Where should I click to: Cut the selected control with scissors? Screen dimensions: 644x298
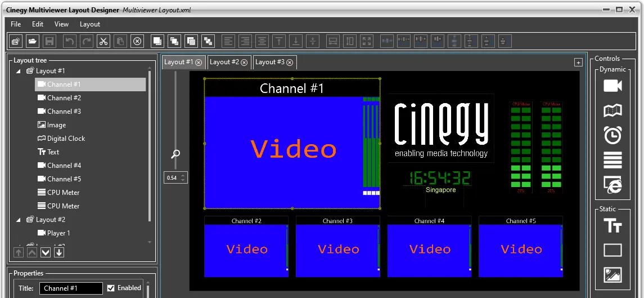click(103, 41)
